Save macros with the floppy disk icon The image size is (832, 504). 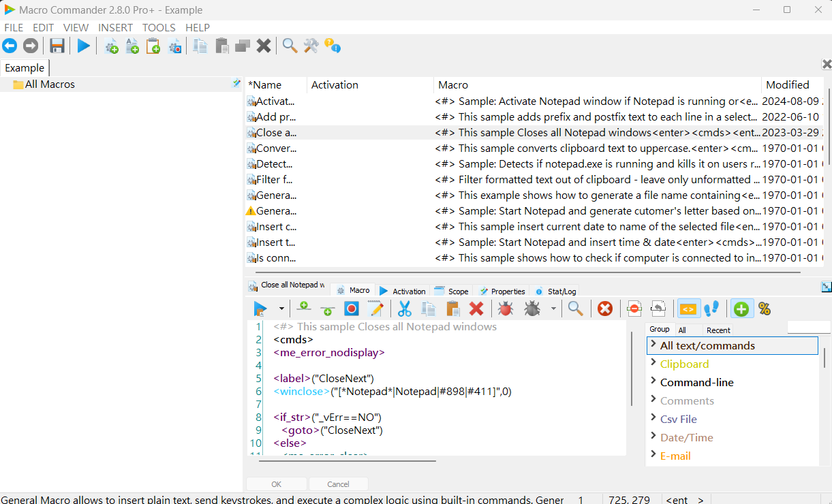[57, 46]
